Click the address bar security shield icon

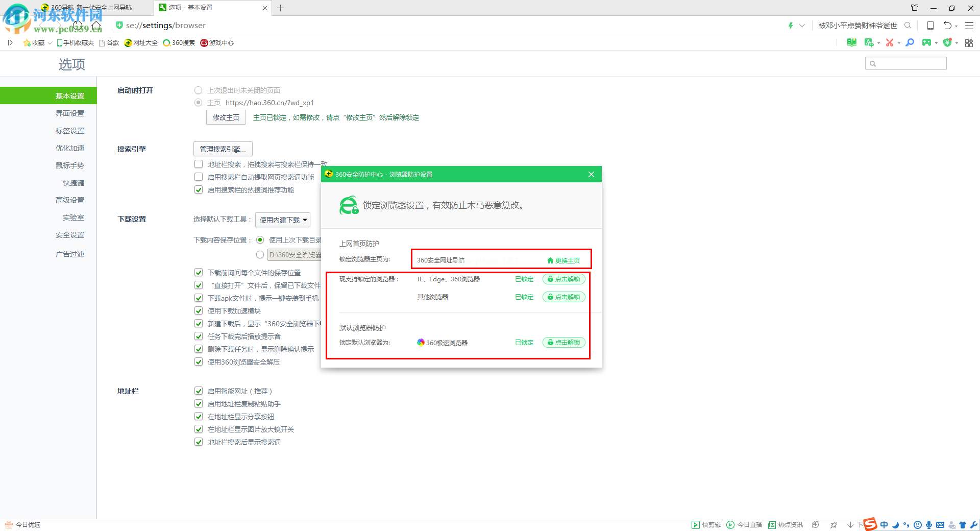pos(119,25)
